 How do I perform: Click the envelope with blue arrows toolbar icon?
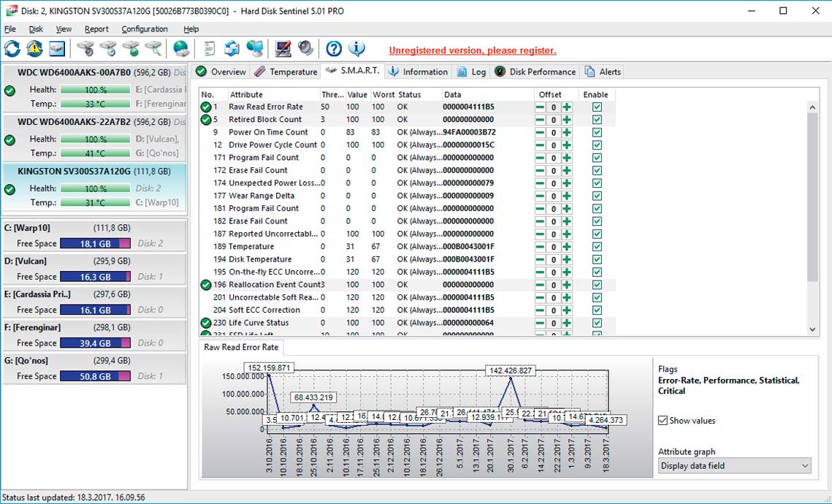coord(232,50)
